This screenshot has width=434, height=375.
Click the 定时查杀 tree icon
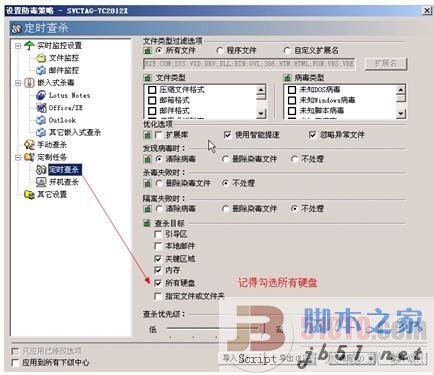point(41,170)
